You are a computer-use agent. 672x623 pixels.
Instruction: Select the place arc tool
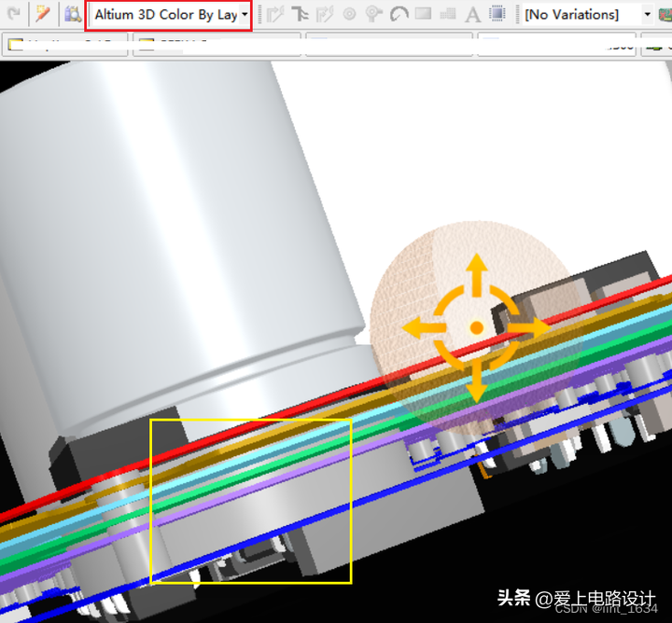pos(399,14)
